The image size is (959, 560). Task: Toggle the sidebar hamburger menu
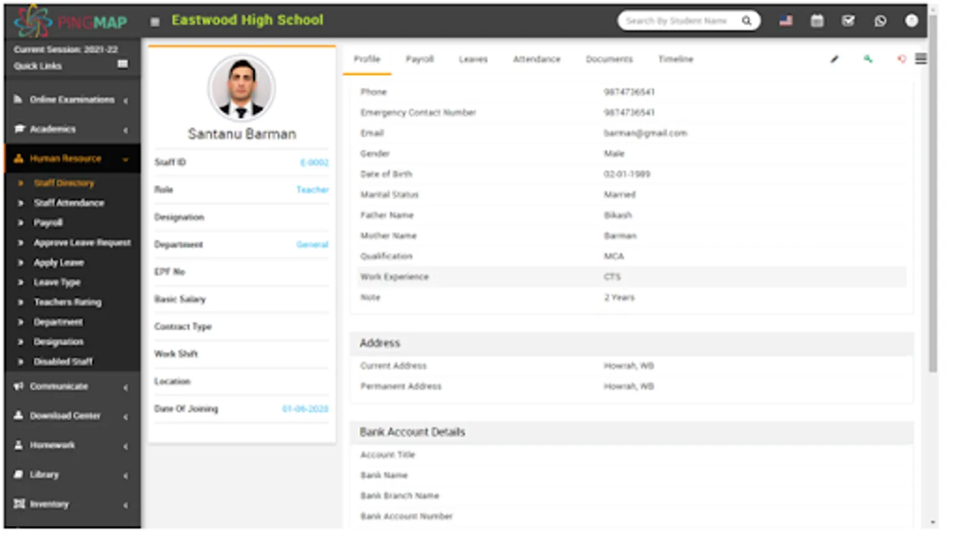point(155,22)
